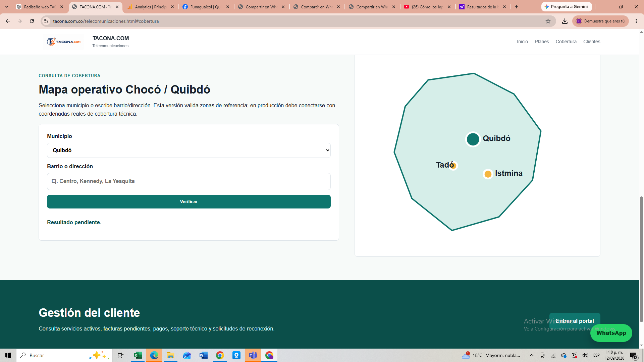The image size is (644, 362).
Task: Open the Demuestra que eres tú profile chip
Action: pos(600,21)
